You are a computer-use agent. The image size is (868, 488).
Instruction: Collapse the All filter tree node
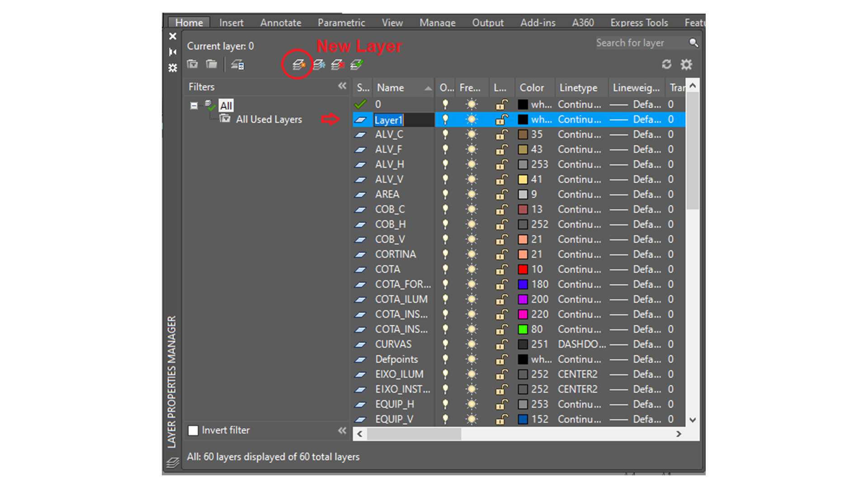pos(194,106)
